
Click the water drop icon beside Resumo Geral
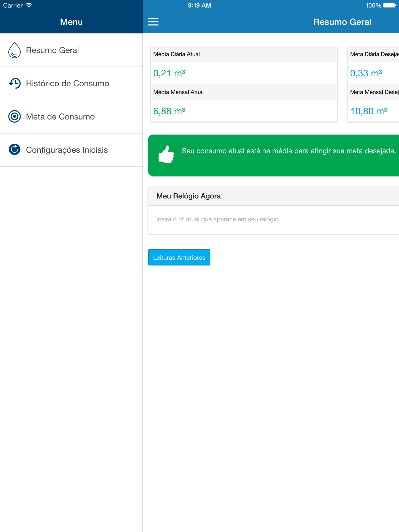[15, 50]
